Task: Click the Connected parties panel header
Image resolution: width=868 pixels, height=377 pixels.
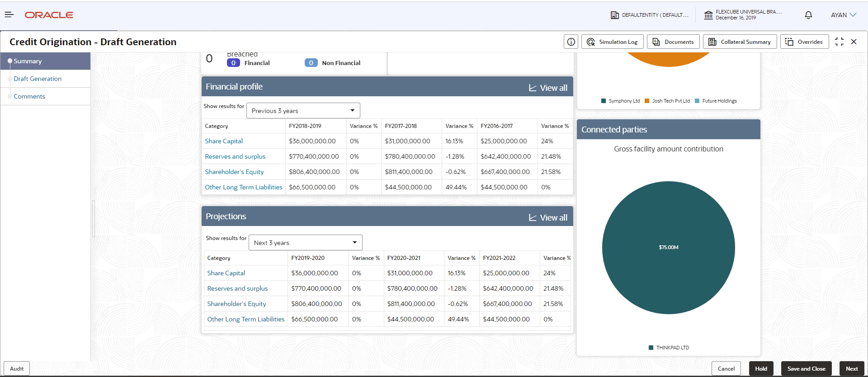Action: (x=669, y=129)
